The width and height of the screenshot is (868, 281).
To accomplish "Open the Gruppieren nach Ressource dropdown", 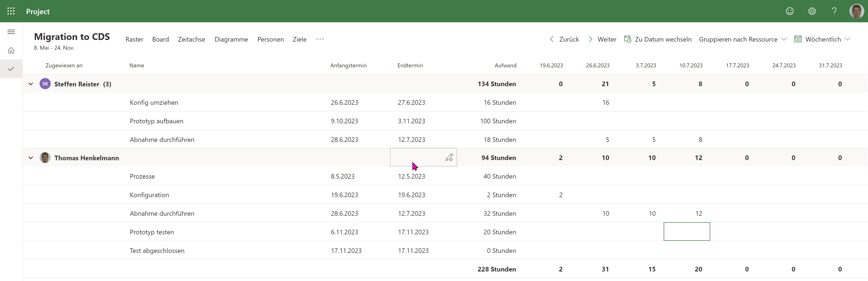I will pyautogui.click(x=784, y=39).
